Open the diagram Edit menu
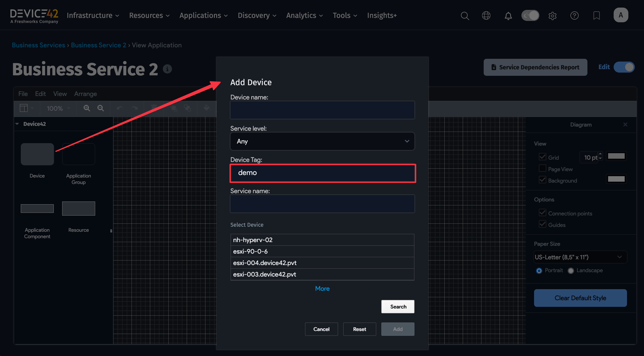The height and width of the screenshot is (356, 644). tap(40, 94)
